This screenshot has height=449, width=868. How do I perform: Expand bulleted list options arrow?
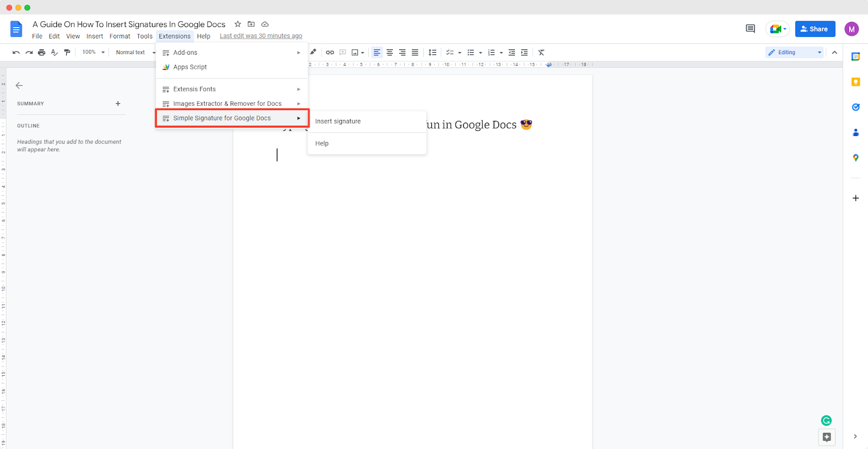coord(481,53)
